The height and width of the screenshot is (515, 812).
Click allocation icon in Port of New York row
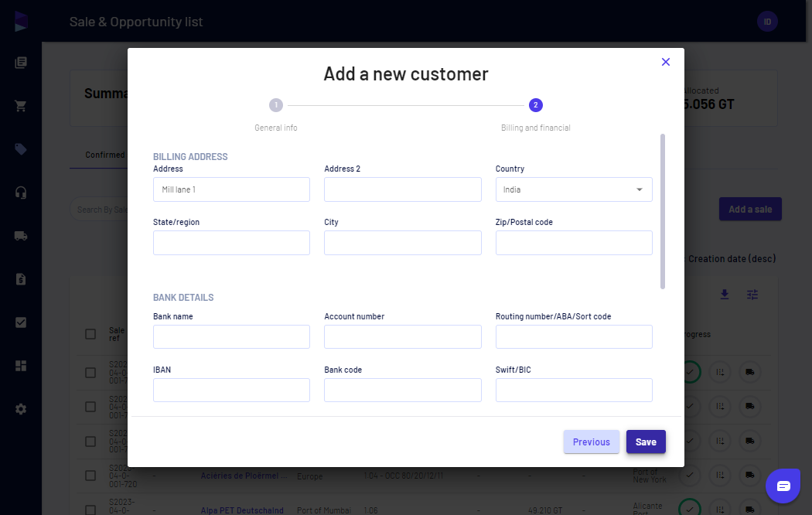tap(720, 475)
